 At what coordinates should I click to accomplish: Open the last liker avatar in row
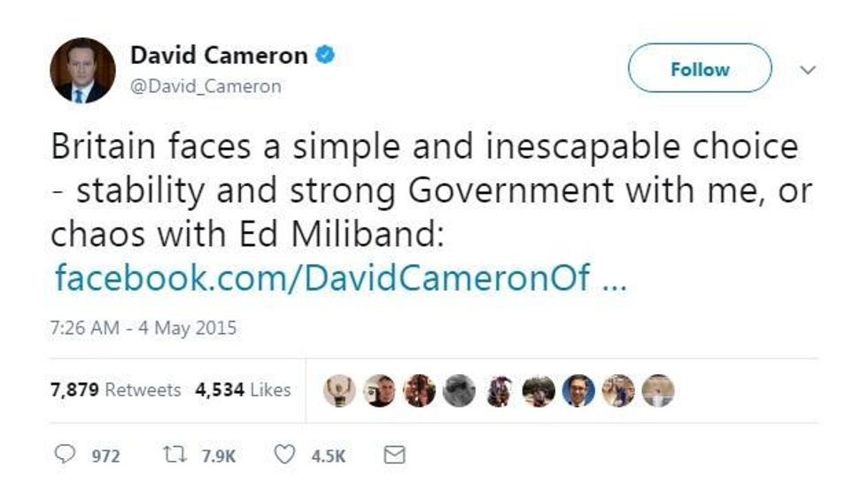[658, 390]
